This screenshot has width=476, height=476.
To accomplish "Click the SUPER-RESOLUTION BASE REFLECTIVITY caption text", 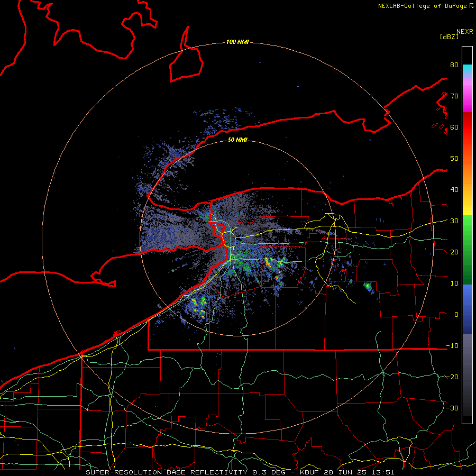I will coord(167,472).
